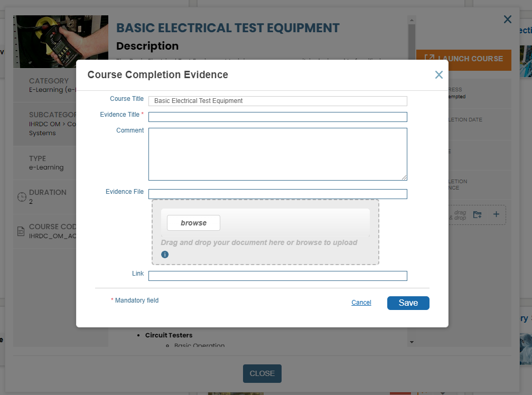Click the info icon under the upload area
532x395 pixels.
pos(165,255)
